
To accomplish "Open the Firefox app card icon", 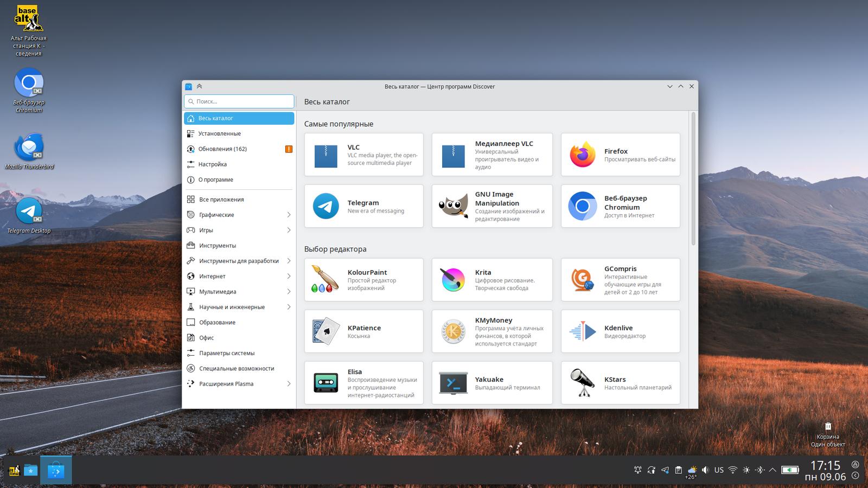I will pos(583,155).
